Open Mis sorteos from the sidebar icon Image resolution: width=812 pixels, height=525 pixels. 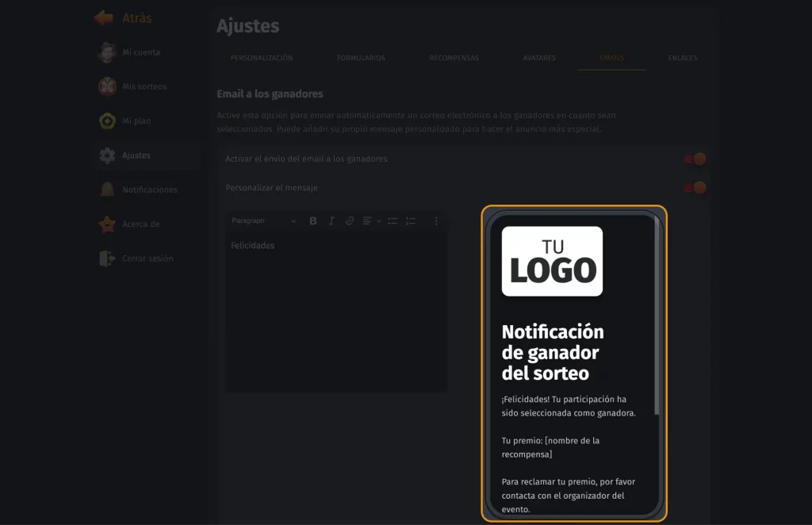click(x=107, y=86)
